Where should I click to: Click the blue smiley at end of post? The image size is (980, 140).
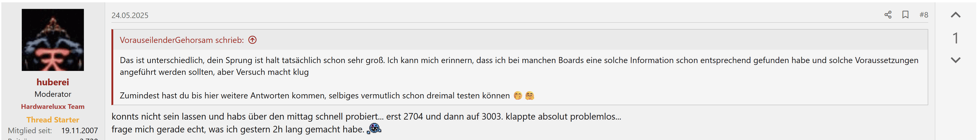374,129
